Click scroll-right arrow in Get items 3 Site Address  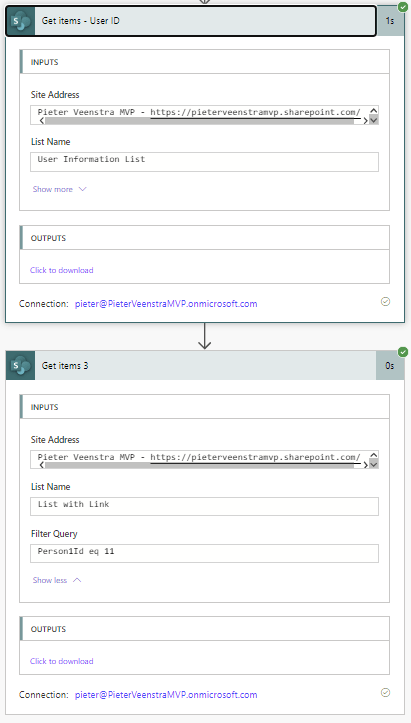365,466
